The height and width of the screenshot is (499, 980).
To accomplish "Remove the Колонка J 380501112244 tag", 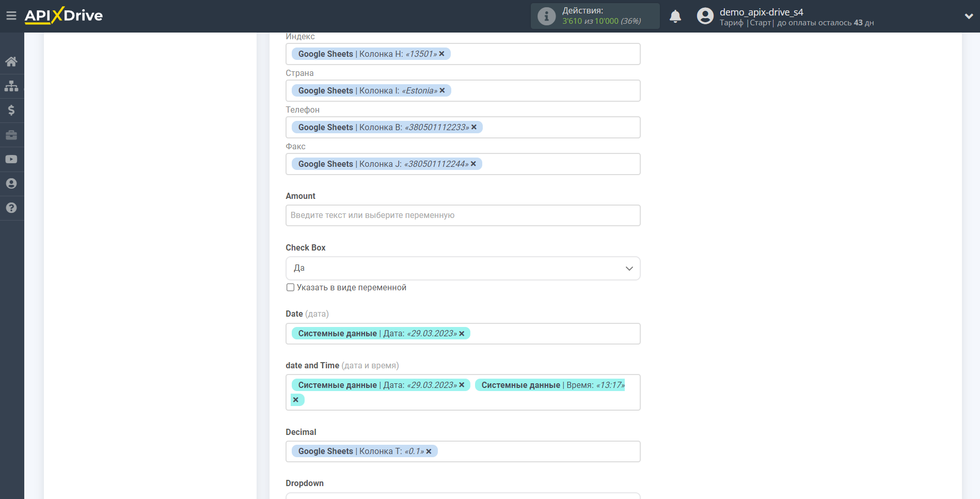I will coord(473,164).
